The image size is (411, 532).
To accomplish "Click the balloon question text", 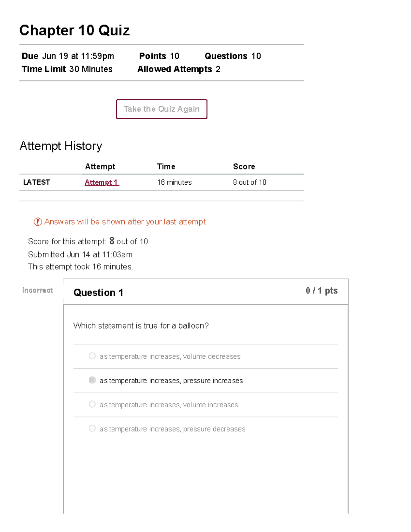I will pos(141,325).
